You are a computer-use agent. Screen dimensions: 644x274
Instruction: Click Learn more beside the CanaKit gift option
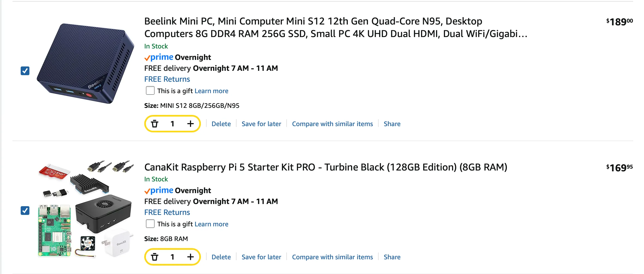pos(211,224)
